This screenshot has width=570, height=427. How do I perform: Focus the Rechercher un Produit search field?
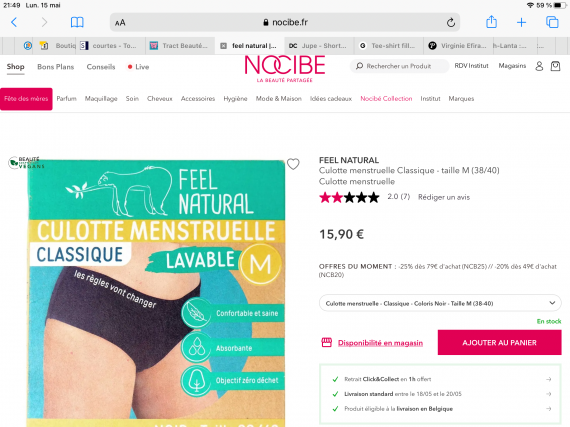coord(399,66)
